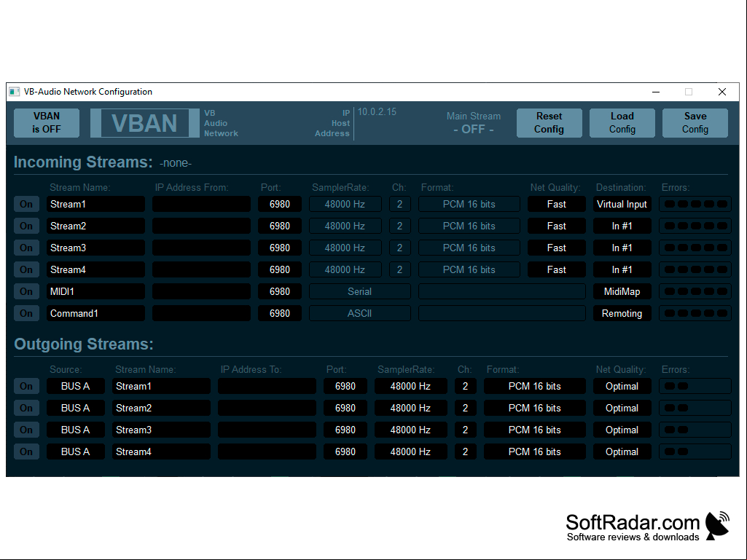Open In #1 destination for incoming Stream2
The image size is (747, 560).
622,226
